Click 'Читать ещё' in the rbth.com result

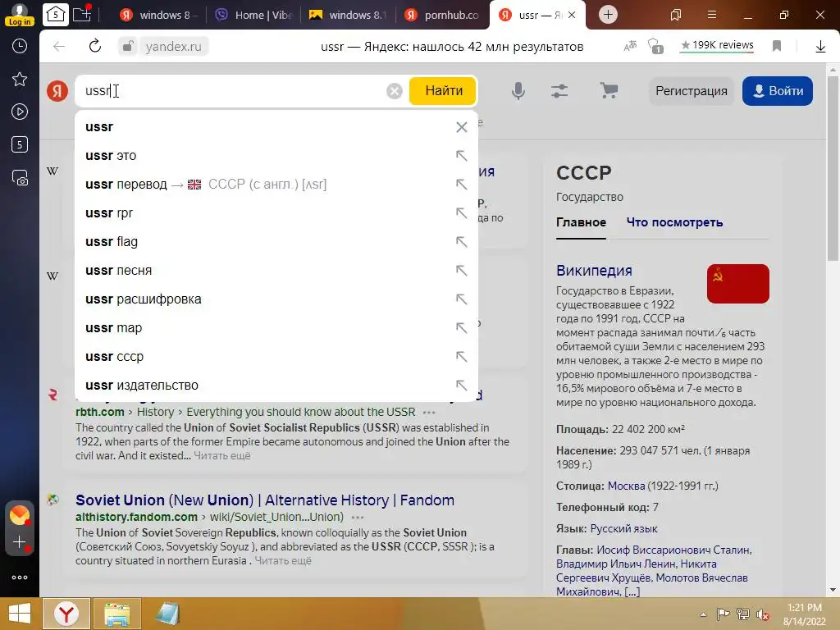pyautogui.click(x=221, y=456)
